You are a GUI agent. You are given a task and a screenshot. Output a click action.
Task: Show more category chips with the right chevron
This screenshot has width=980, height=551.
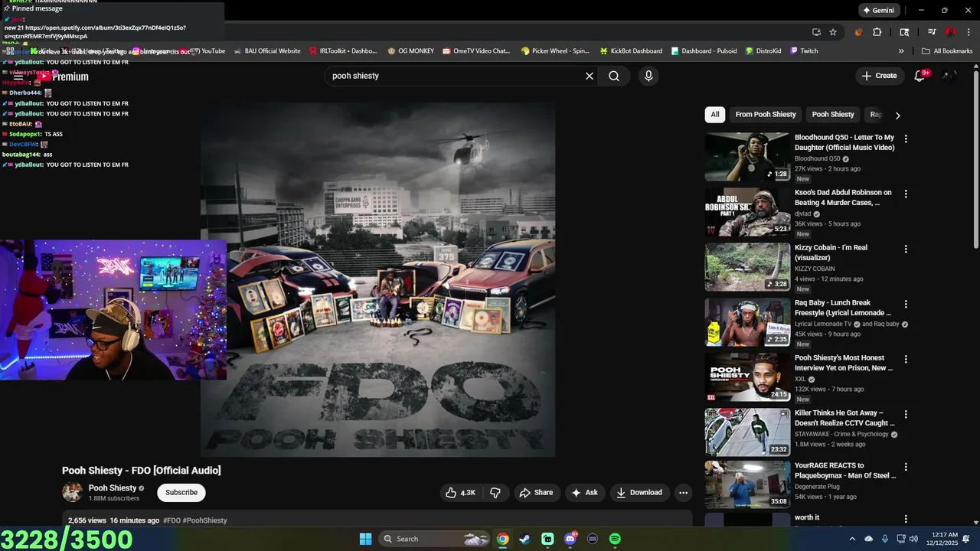[897, 115]
